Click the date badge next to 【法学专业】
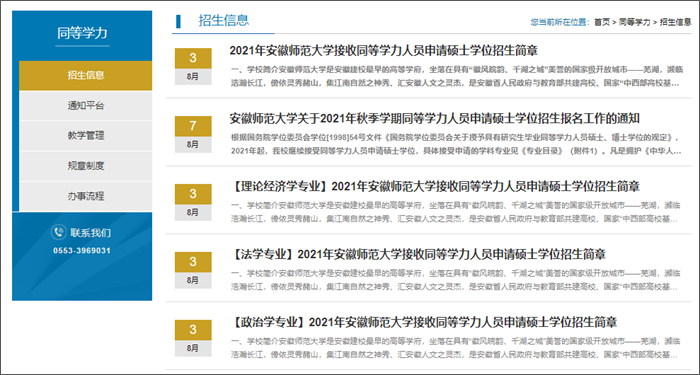This screenshot has width=700, height=375. click(x=193, y=270)
